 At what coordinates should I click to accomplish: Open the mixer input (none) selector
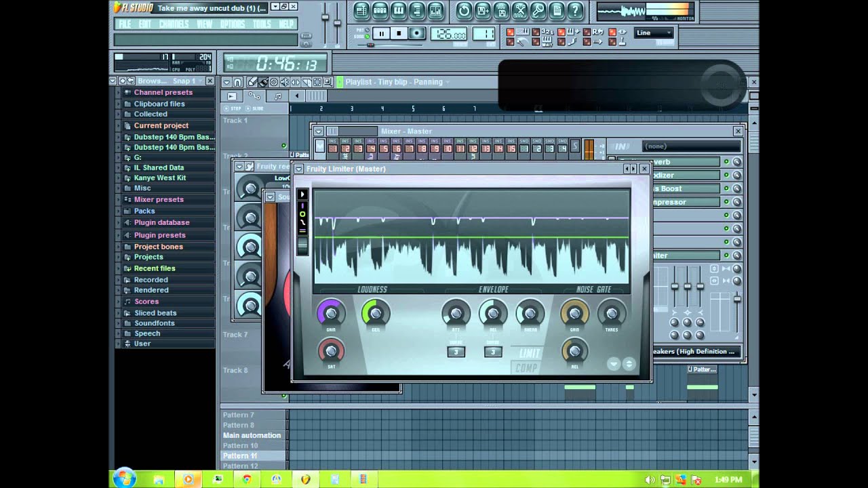(x=690, y=146)
